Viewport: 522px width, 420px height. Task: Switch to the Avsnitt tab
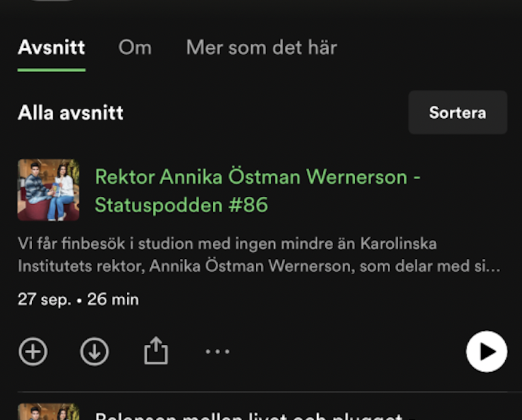[51, 47]
